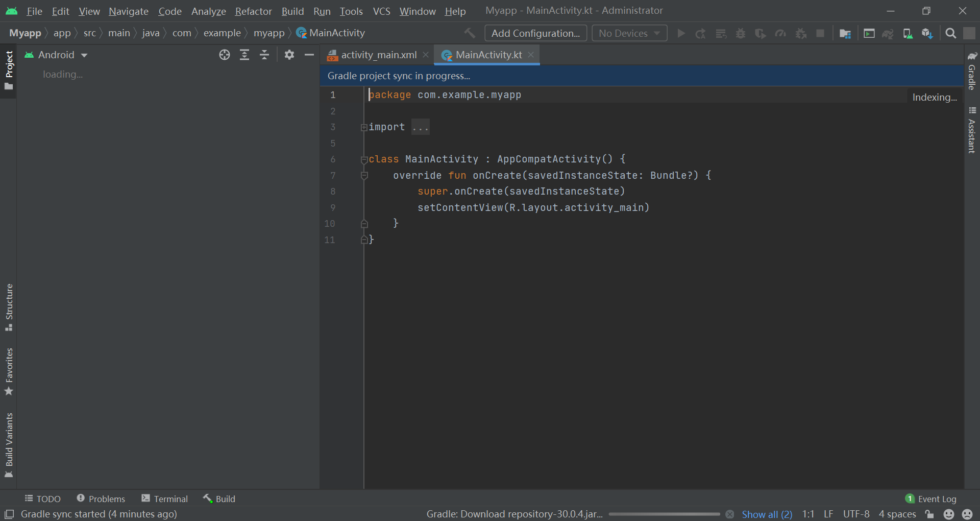Click Sync Project with Gradle Files icon
980x521 pixels.
(888, 33)
